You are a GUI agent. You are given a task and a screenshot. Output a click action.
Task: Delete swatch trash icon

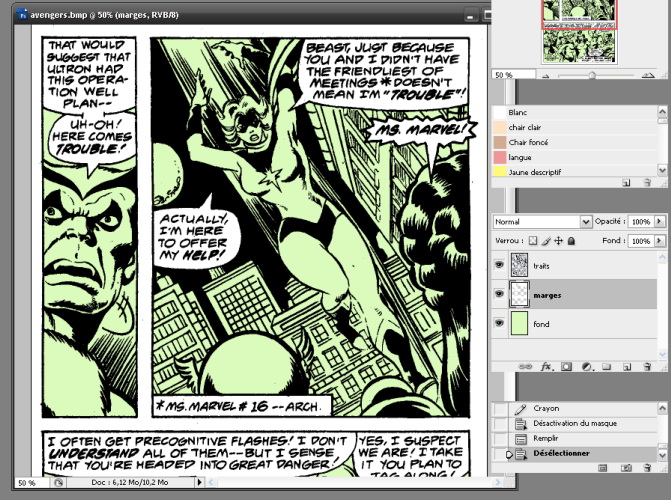tap(647, 183)
